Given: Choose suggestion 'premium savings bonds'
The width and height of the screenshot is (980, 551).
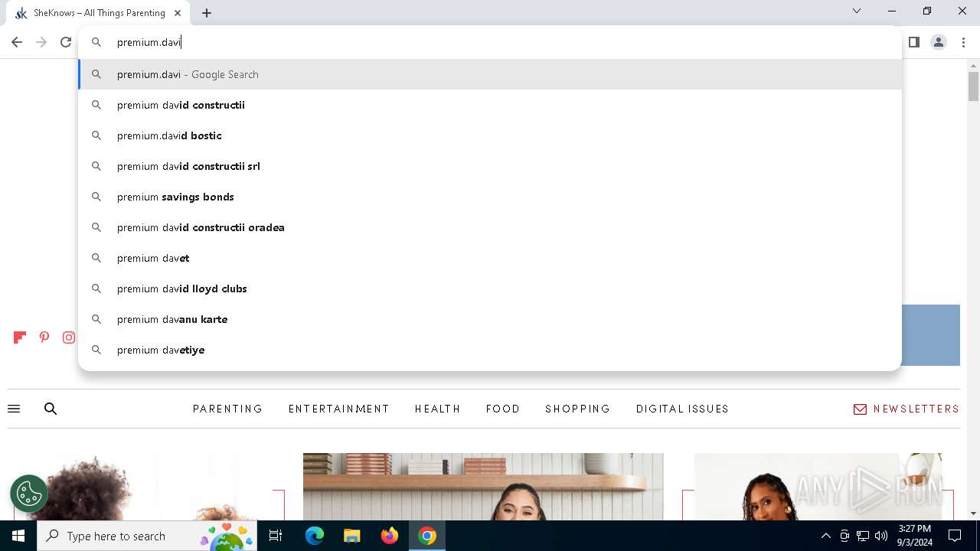Looking at the screenshot, I should 490,197.
